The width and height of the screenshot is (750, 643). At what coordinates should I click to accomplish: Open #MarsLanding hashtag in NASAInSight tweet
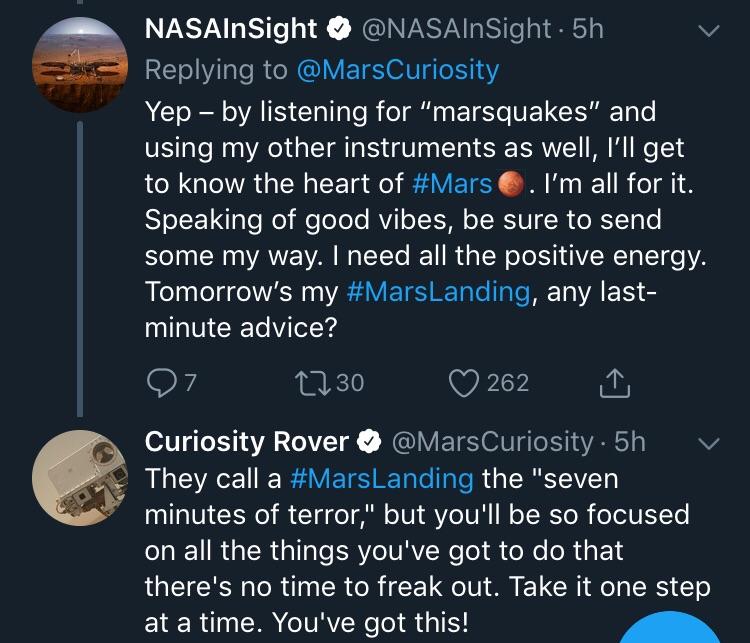(438, 292)
